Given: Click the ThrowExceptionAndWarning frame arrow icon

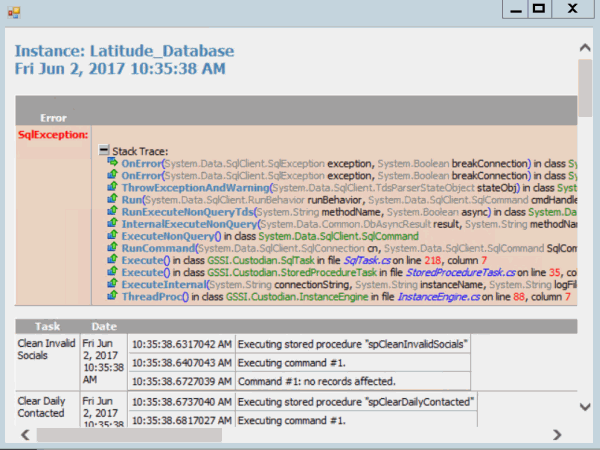Looking at the screenshot, I should [x=114, y=187].
